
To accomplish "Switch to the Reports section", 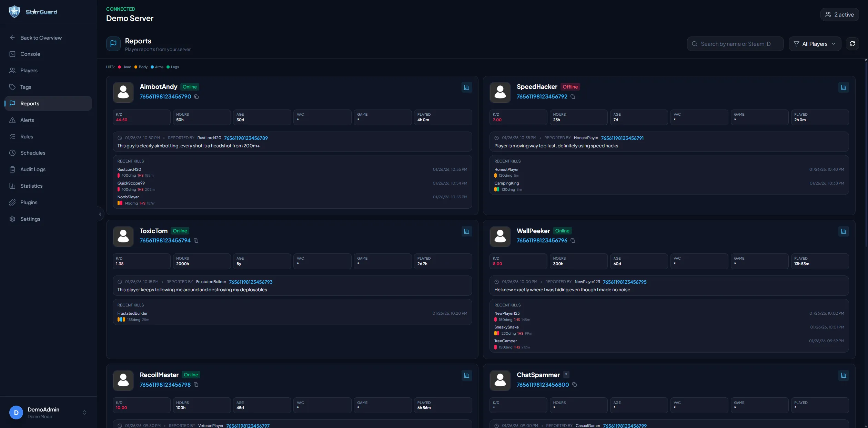I will 30,103.
